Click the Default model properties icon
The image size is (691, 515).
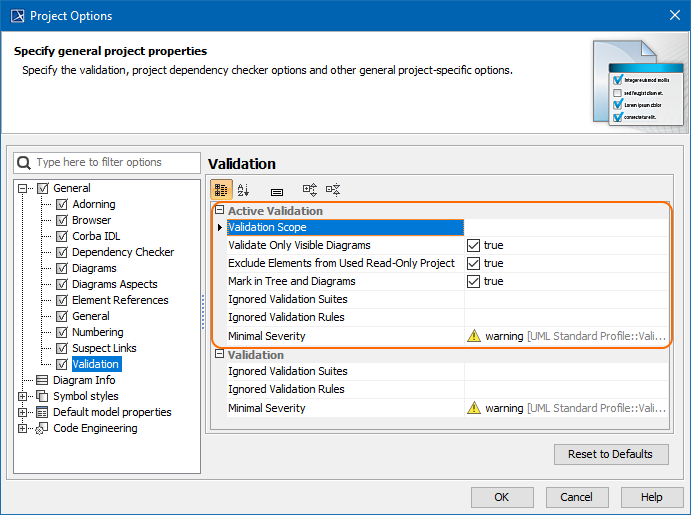[42, 412]
